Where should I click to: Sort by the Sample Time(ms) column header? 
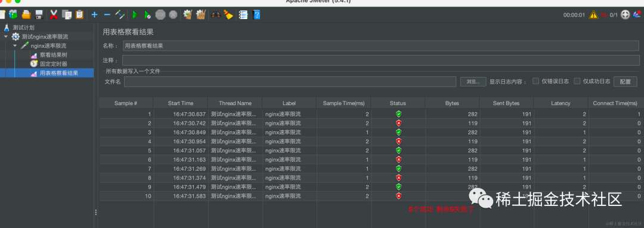[x=343, y=103]
